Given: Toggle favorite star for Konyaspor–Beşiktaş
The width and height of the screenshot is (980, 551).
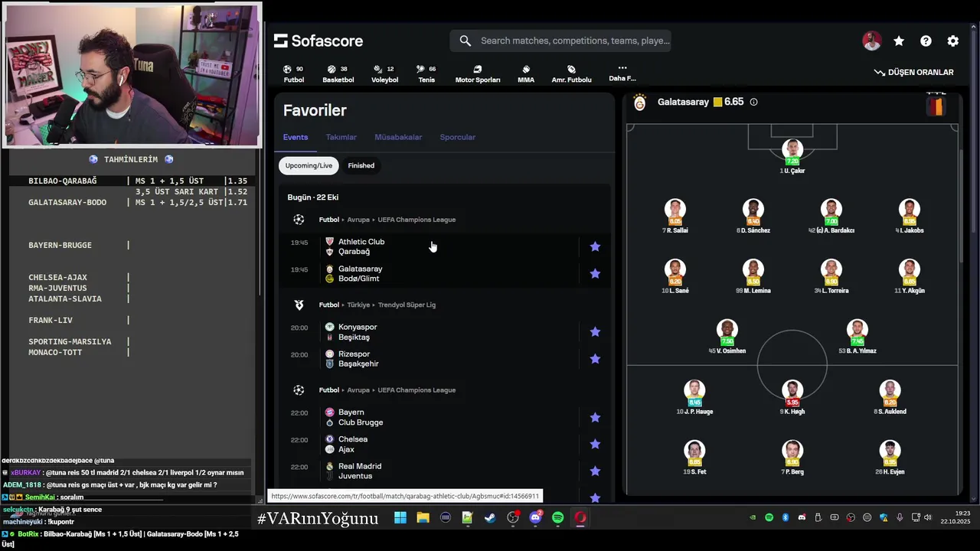Looking at the screenshot, I should (595, 331).
